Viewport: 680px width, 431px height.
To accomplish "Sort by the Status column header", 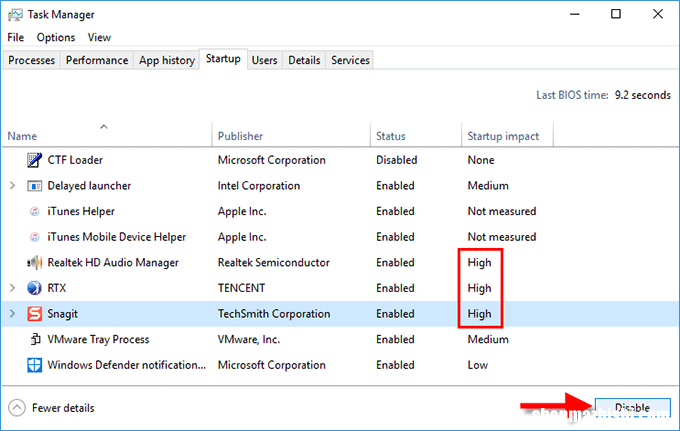I will (x=416, y=136).
